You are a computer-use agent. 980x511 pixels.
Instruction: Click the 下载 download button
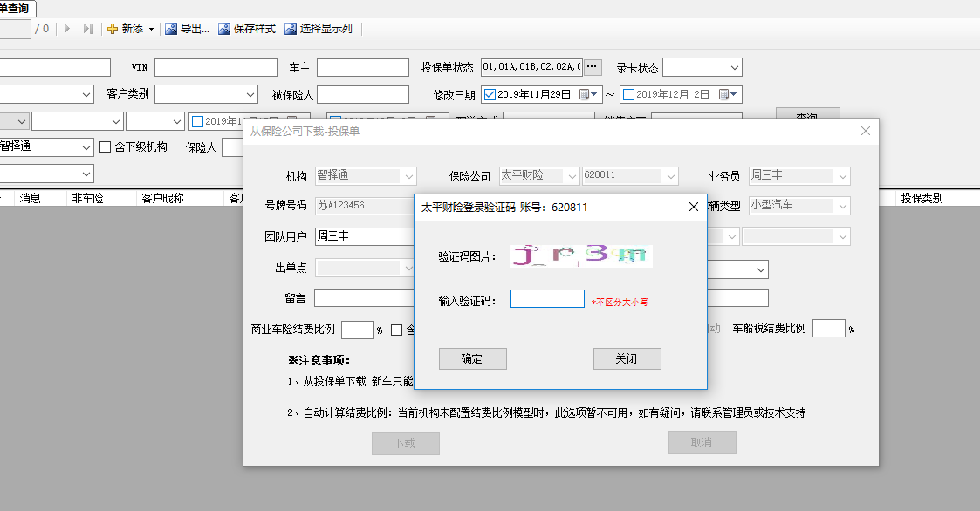406,443
